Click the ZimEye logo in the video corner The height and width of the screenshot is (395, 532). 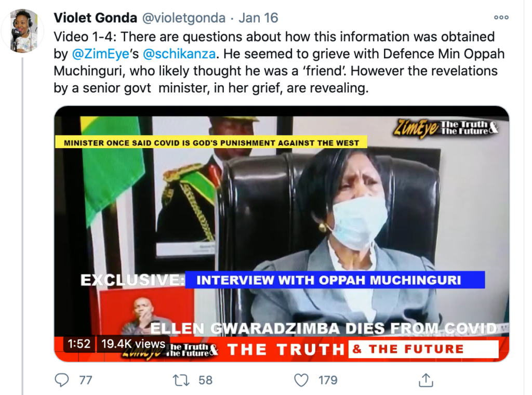click(x=446, y=128)
